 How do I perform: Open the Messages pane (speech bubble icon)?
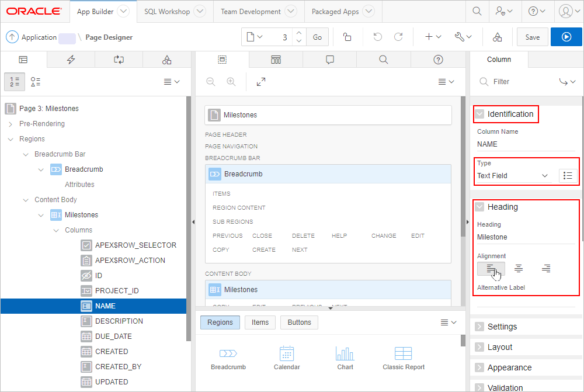coord(329,59)
